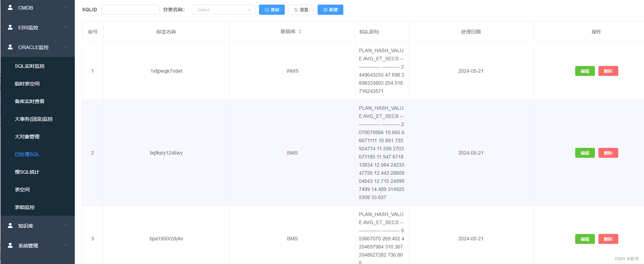Screen dimensions: 644x264
Task: Click date 2024-05-21 in row 3
Action: tap(471, 239)
